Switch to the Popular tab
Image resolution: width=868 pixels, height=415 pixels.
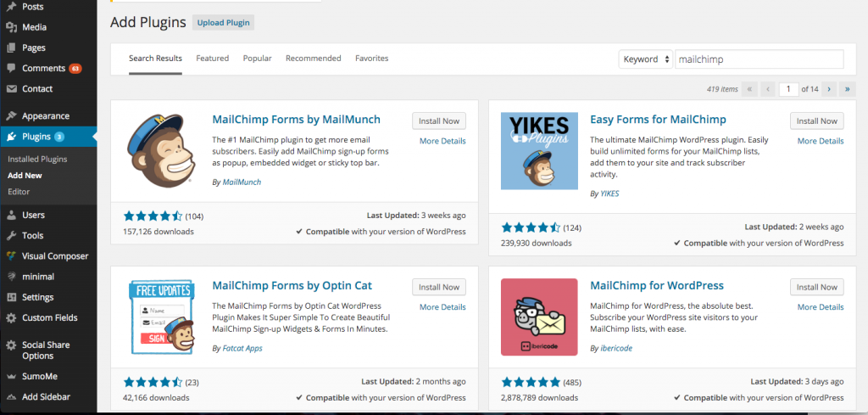258,59
